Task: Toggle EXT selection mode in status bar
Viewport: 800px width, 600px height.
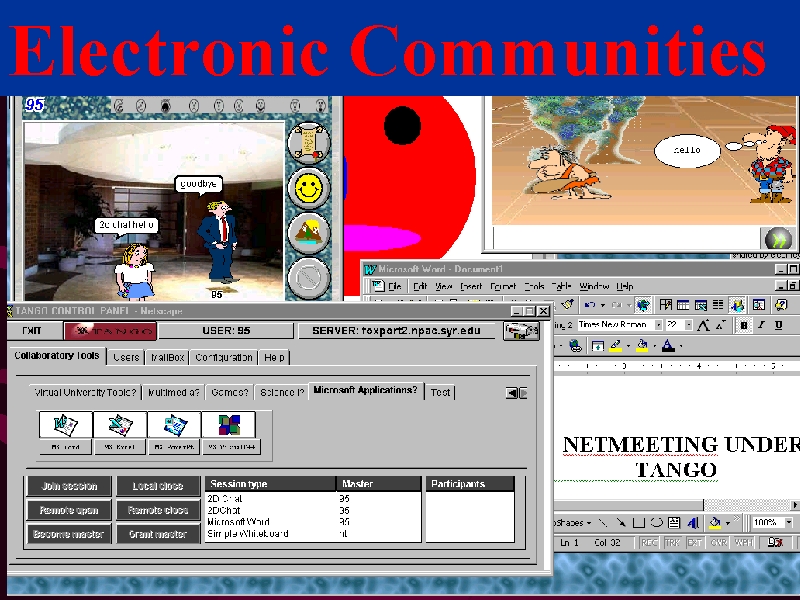Action: click(694, 543)
